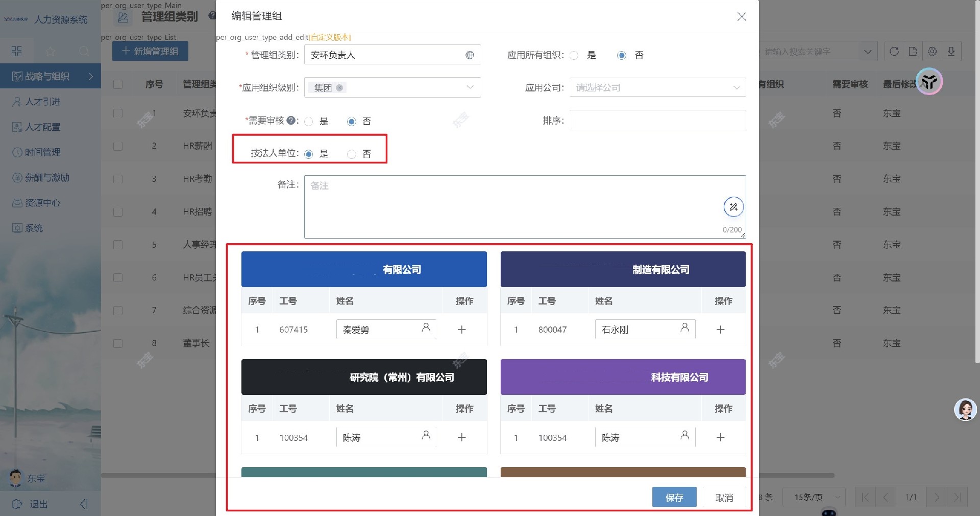980x516 pixels.
Task: Open the 15条/页 page size dropdown
Action: (x=814, y=497)
